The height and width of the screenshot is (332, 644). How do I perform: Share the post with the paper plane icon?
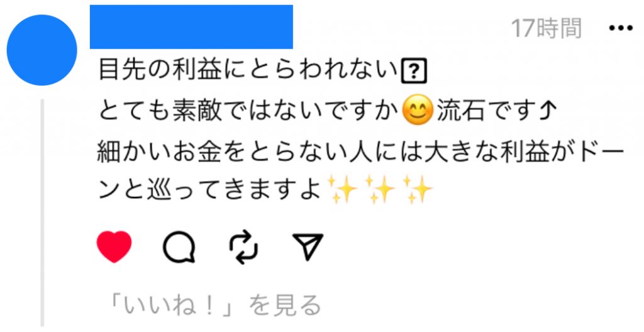pyautogui.click(x=308, y=246)
